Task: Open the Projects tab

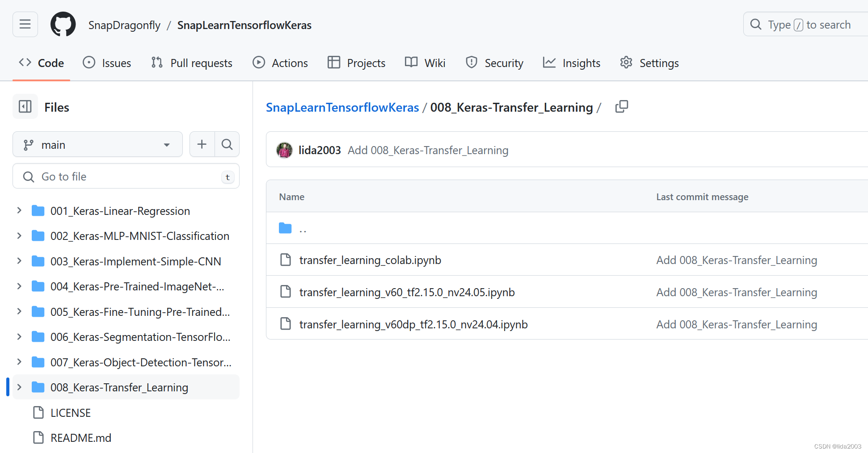Action: click(356, 63)
